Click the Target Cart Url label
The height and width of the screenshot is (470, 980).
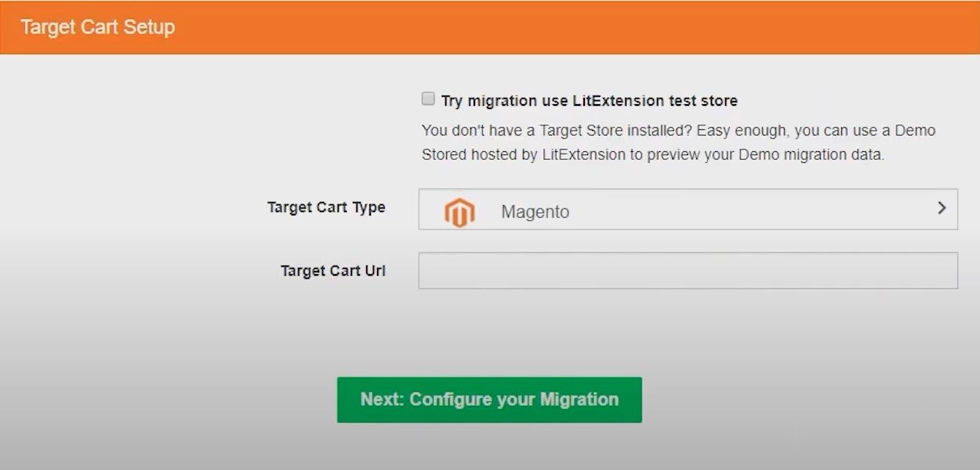[x=332, y=270]
